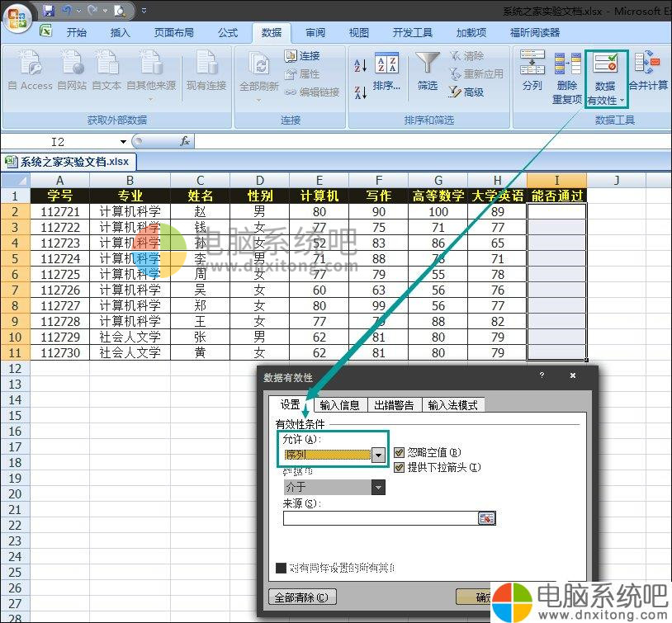Toggle the Ignore blank (忽略空值) checkbox
Screen dimensions: 672x623
click(x=400, y=452)
